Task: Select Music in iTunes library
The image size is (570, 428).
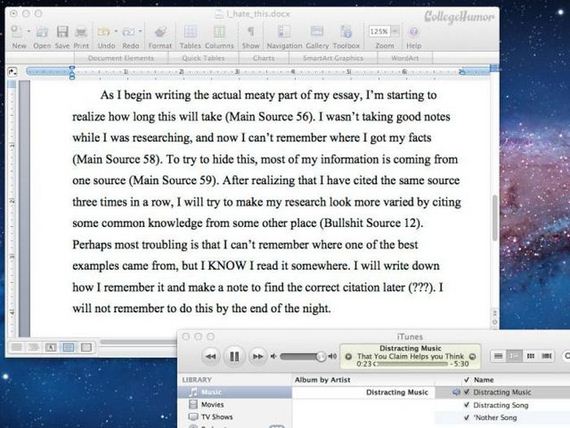Action: click(235, 392)
